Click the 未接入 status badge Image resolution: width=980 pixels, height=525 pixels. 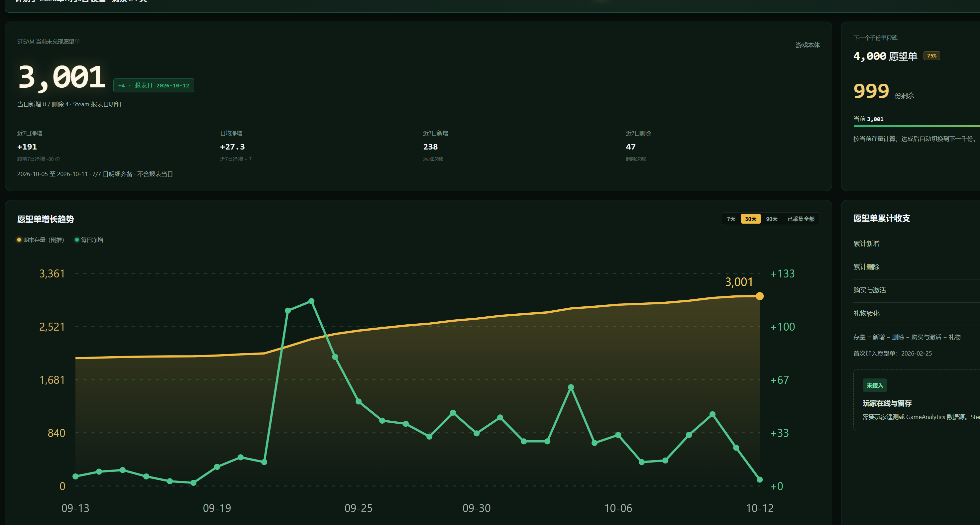point(875,385)
